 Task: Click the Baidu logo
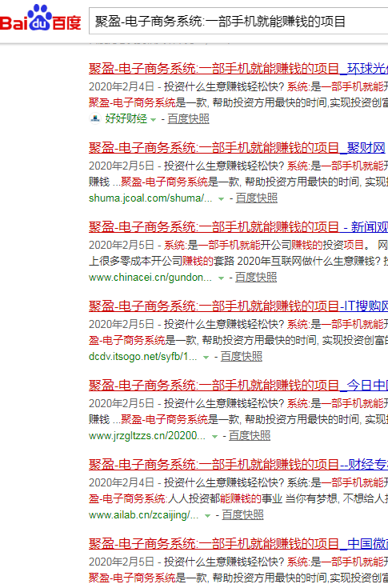tap(41, 18)
